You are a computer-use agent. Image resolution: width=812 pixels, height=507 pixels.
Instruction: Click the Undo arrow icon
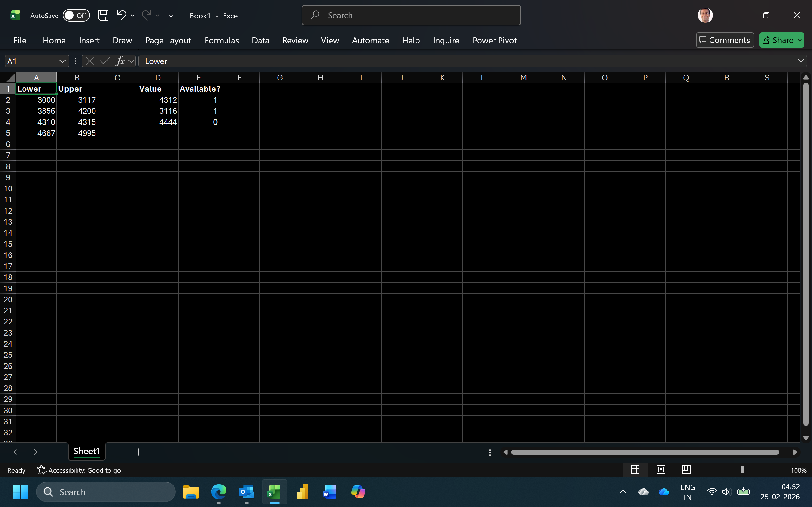121,15
